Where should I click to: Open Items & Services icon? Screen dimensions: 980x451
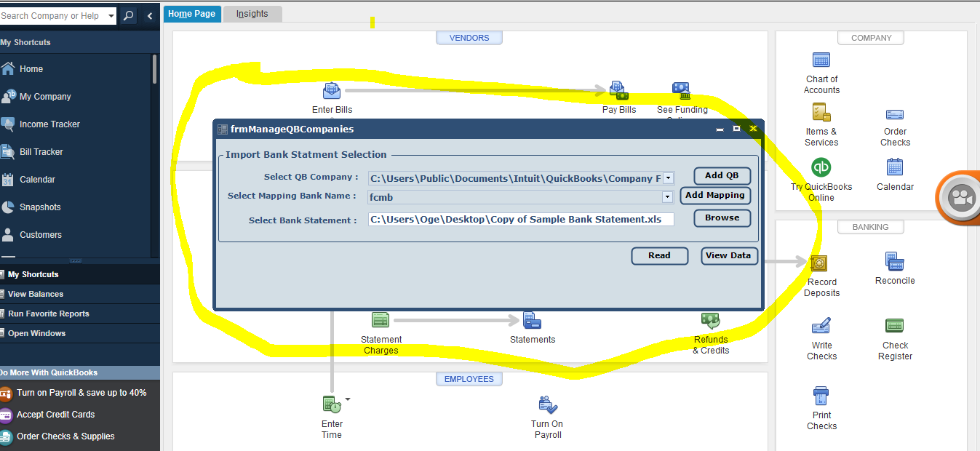(821, 112)
